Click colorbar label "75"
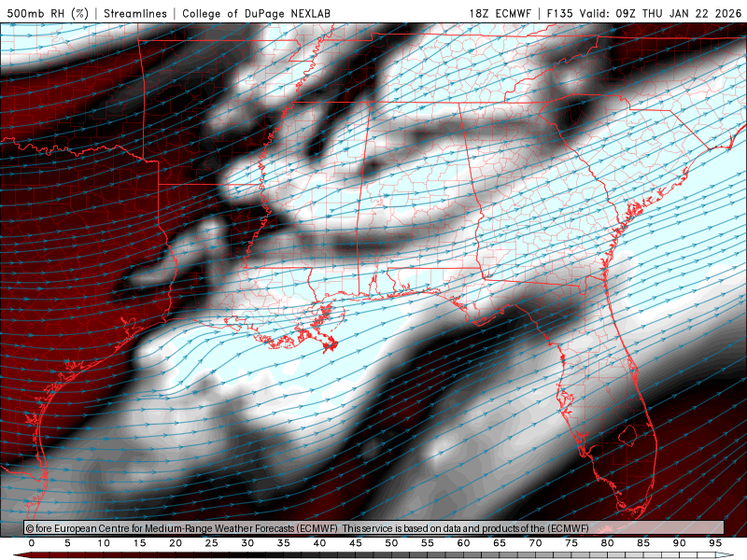This screenshot has width=747, height=560. click(x=571, y=543)
